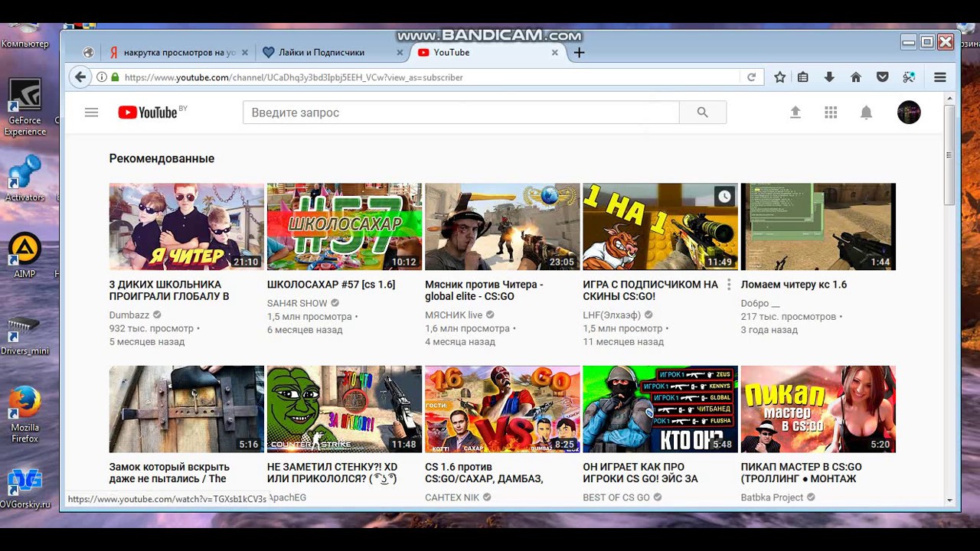Open the Firefox downloads arrow
The width and height of the screenshot is (980, 551).
point(829,77)
